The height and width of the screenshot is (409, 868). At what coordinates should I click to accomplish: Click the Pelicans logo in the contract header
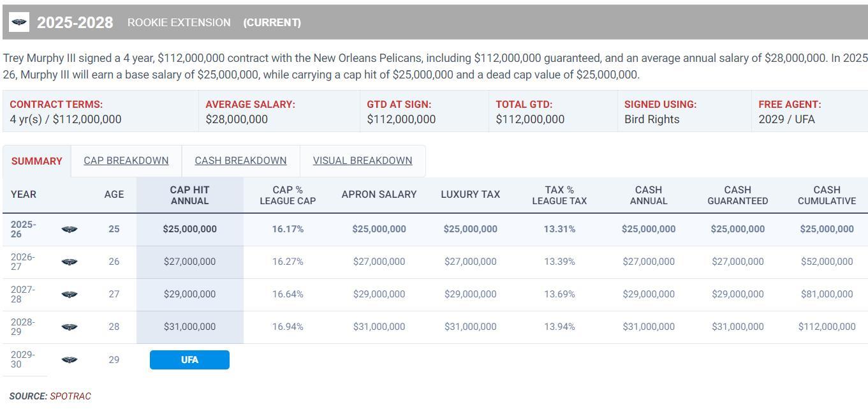coord(19,22)
